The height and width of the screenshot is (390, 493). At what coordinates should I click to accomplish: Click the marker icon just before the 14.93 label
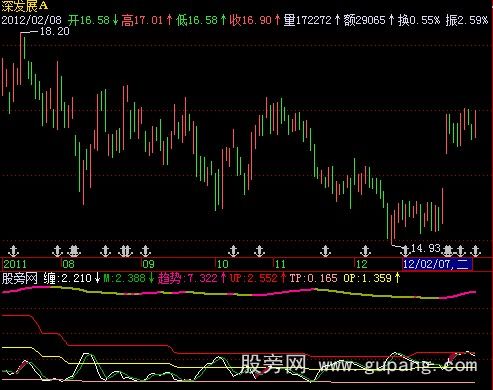[x=405, y=251]
